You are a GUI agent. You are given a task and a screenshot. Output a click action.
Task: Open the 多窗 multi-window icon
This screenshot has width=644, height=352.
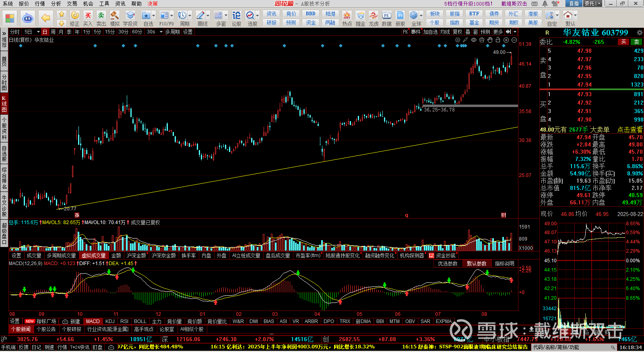click(219, 15)
